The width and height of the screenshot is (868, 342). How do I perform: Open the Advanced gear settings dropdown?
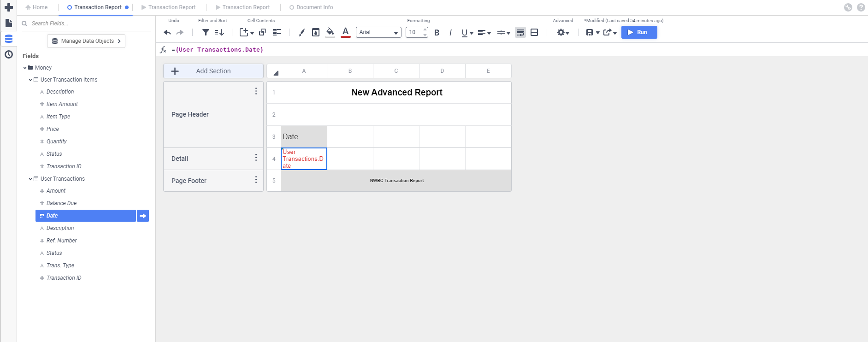point(563,32)
